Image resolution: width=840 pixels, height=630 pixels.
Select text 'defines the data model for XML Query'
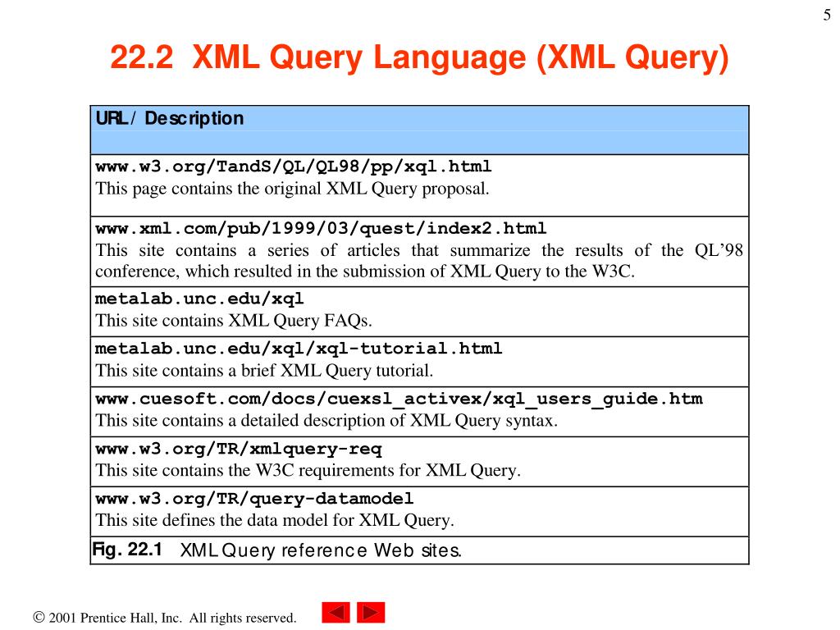pos(306,520)
